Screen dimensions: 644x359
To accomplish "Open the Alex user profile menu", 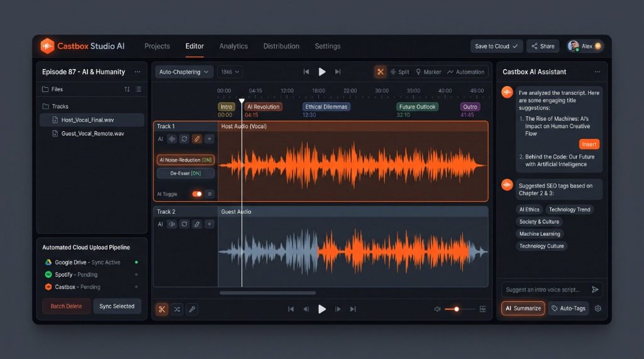I will (585, 46).
